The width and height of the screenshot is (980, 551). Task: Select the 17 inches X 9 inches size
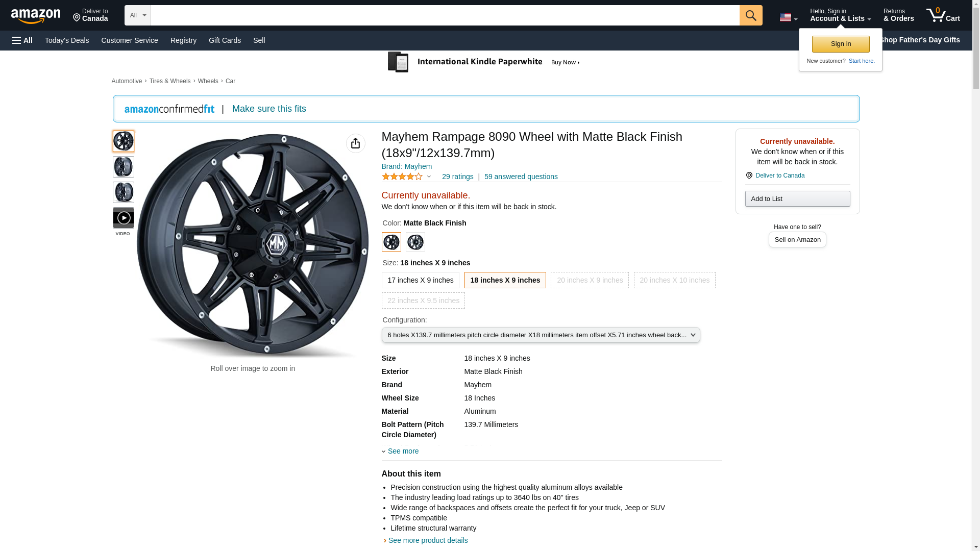(420, 280)
